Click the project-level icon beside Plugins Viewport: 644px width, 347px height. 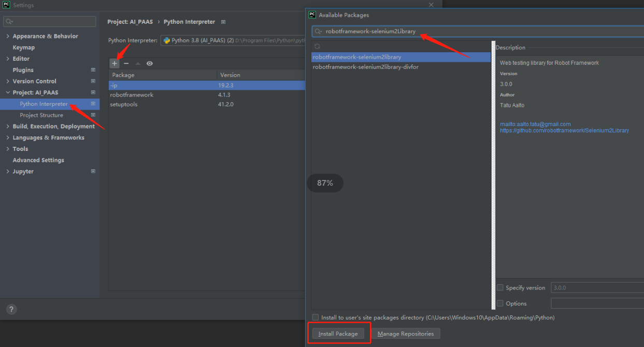pos(93,70)
